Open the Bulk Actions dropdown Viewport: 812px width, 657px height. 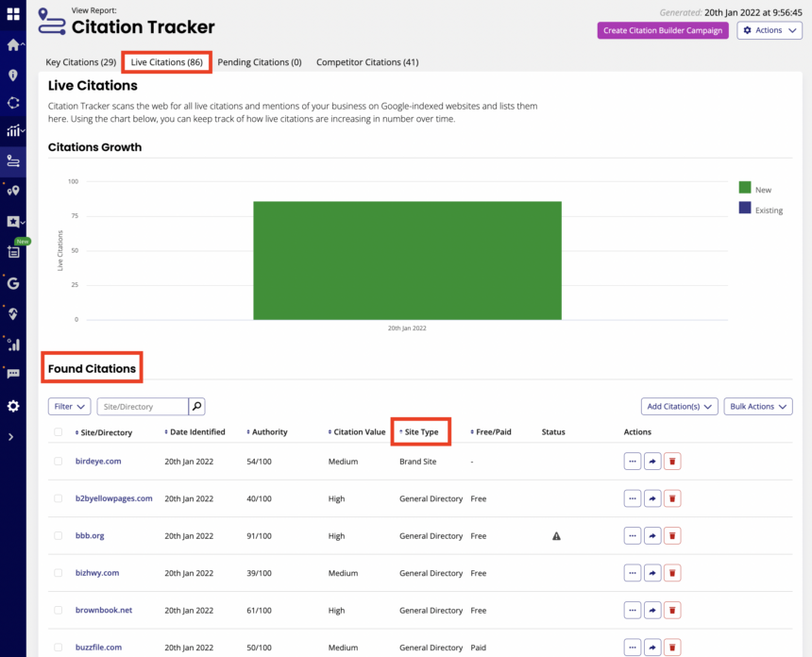[757, 406]
